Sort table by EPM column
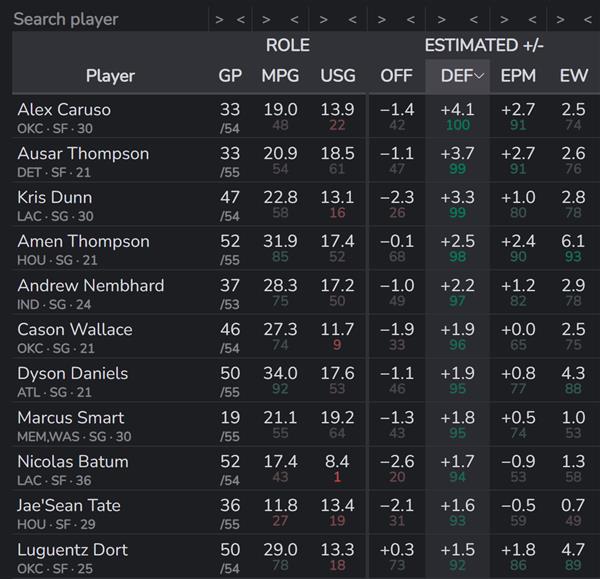Image resolution: width=600 pixels, height=579 pixels. [x=518, y=76]
